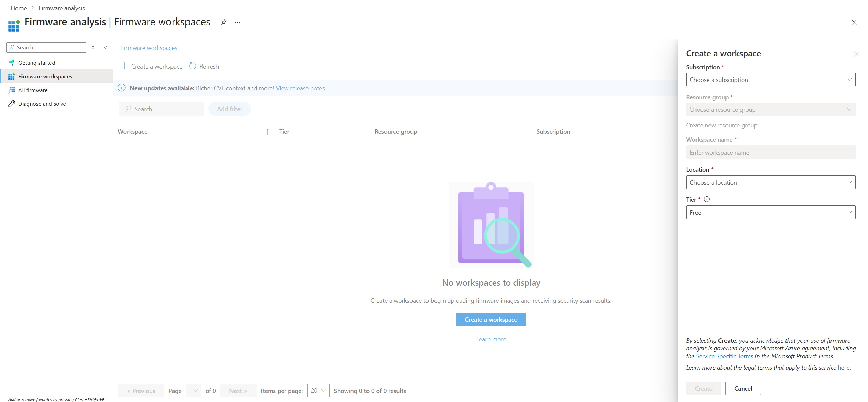Click the legal terms 'here' link
Image resolution: width=868 pixels, height=402 pixels.
click(844, 368)
